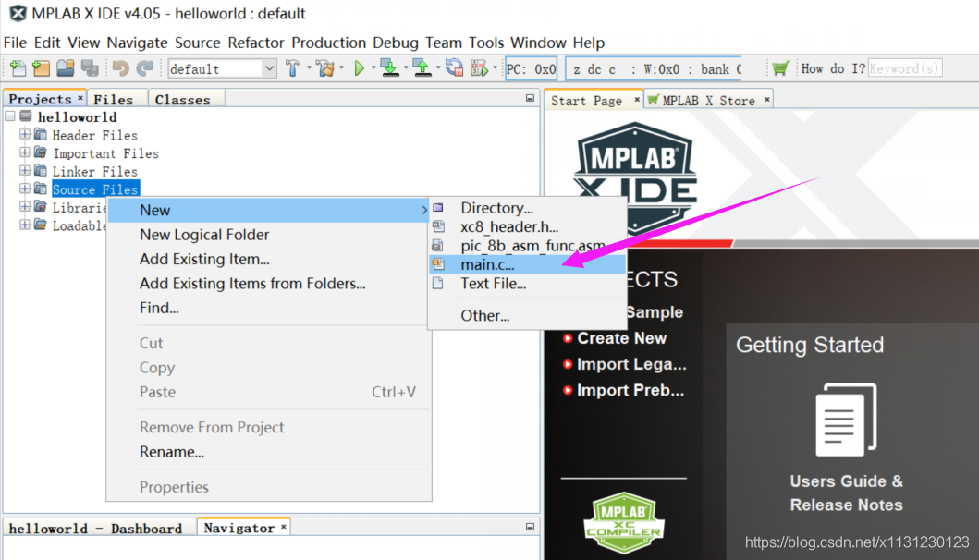Close the Start Page tab
This screenshot has width=979, height=560.
[x=637, y=99]
